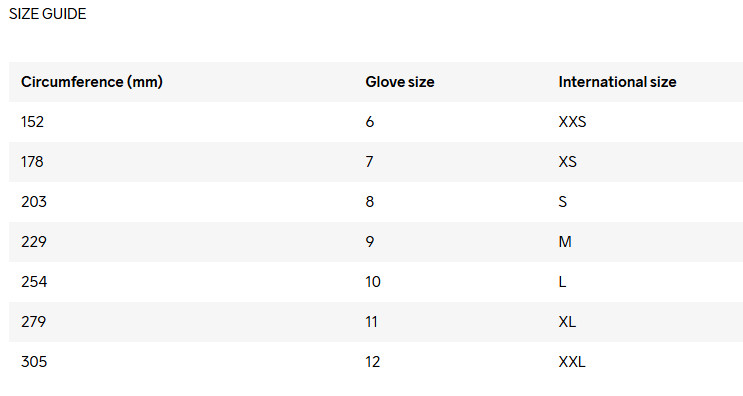Select the International size column header

click(617, 82)
